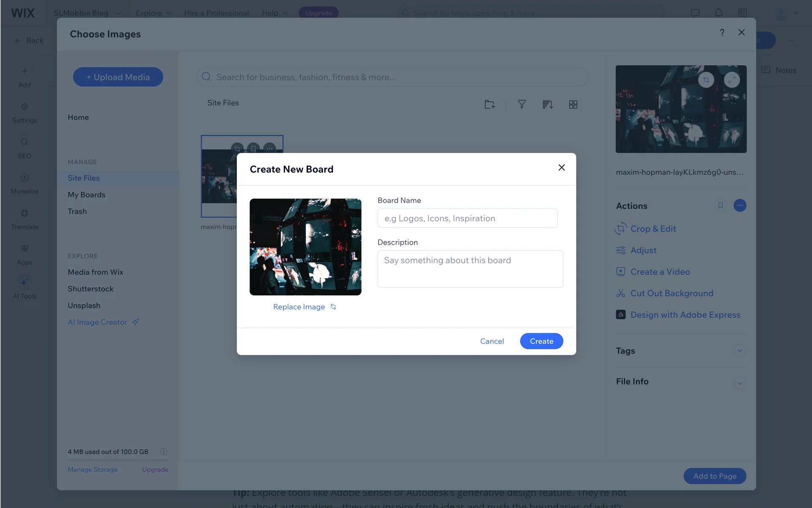This screenshot has width=812, height=508.
Task: Click the new folder icon in Site Files
Action: click(489, 105)
